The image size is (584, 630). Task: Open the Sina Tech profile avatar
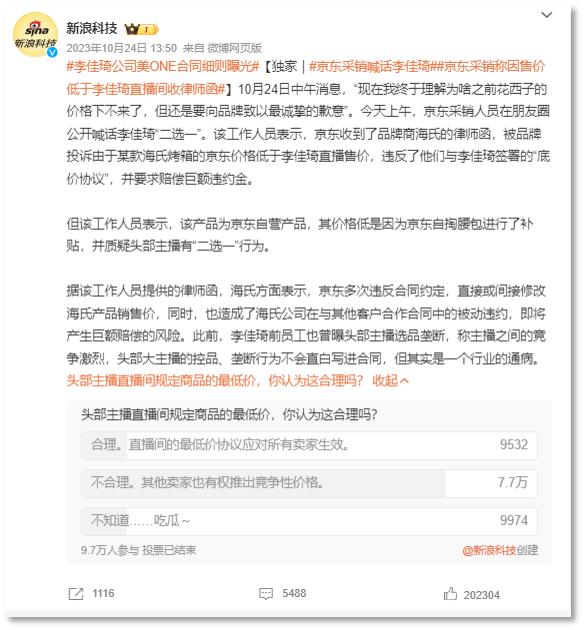coord(35,34)
